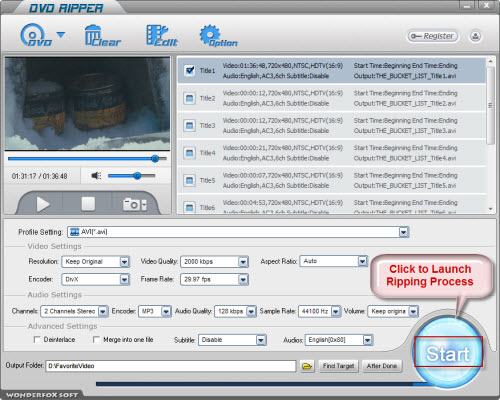Minimize the DVD Ripper window
Viewport: 500px width, 400px height.
tap(467, 5)
